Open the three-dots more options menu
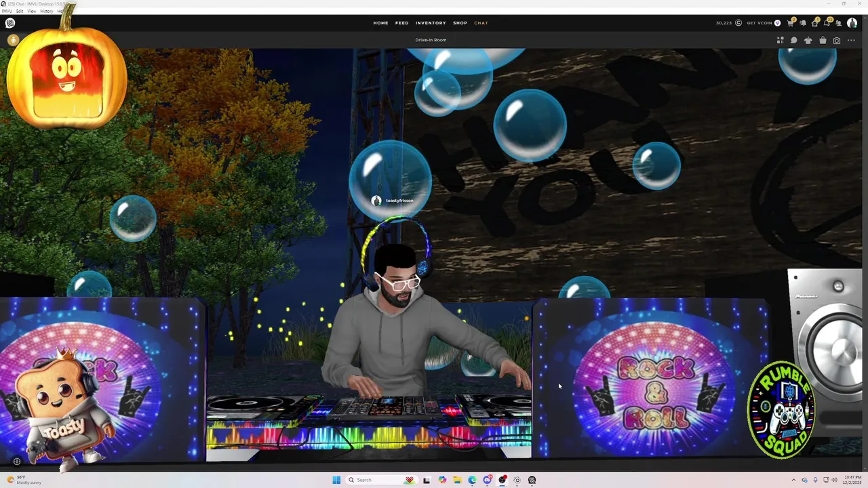 point(851,40)
